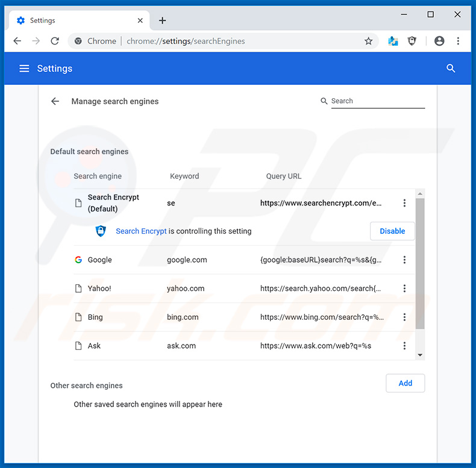Click the ask.com/web?q=%s query URL
The height and width of the screenshot is (468, 476).
(316, 346)
